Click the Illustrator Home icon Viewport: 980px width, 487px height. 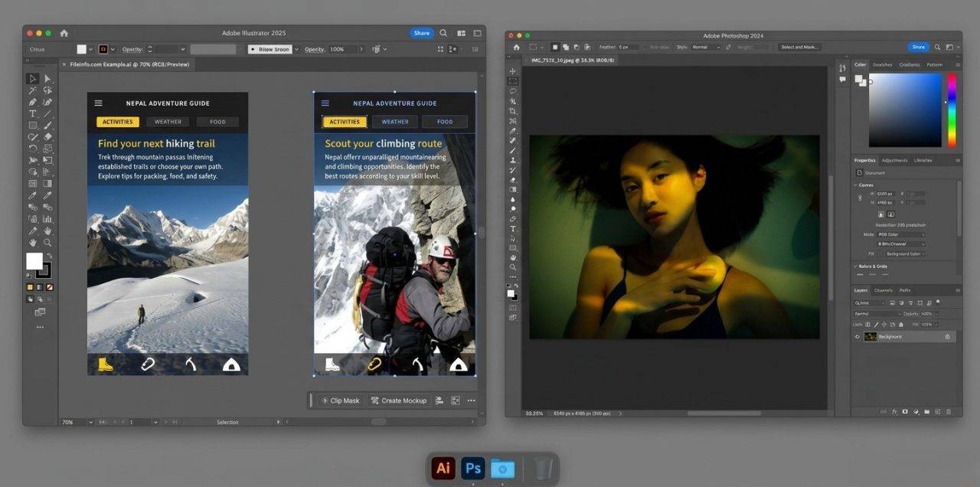coord(64,33)
